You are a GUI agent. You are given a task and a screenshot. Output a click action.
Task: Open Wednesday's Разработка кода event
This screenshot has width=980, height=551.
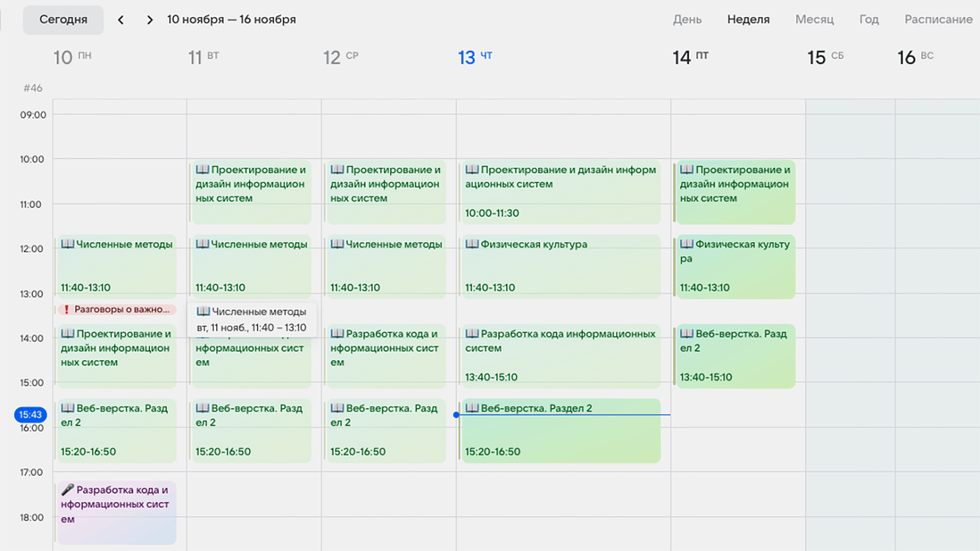pos(385,356)
